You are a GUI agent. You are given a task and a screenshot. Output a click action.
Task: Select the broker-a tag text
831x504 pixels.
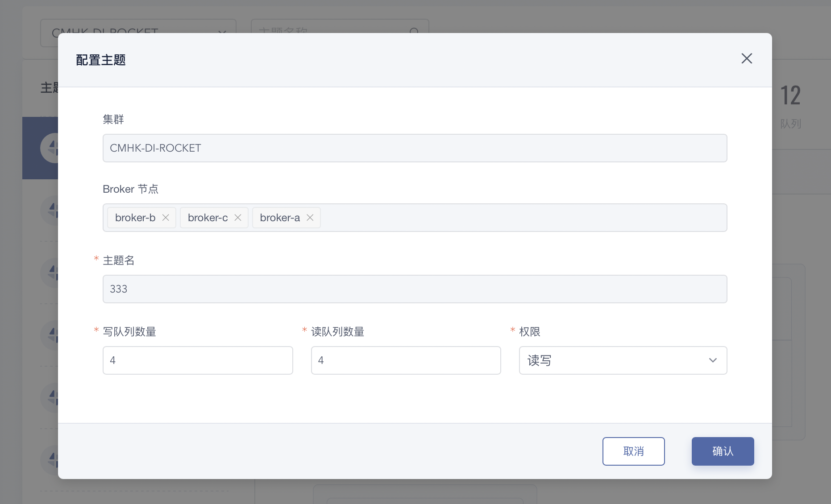point(280,218)
